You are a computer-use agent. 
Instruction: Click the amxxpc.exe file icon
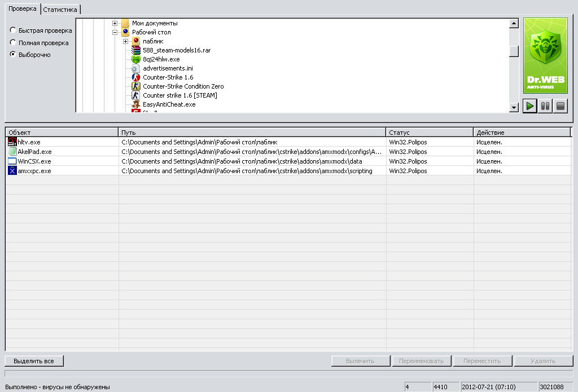12,170
